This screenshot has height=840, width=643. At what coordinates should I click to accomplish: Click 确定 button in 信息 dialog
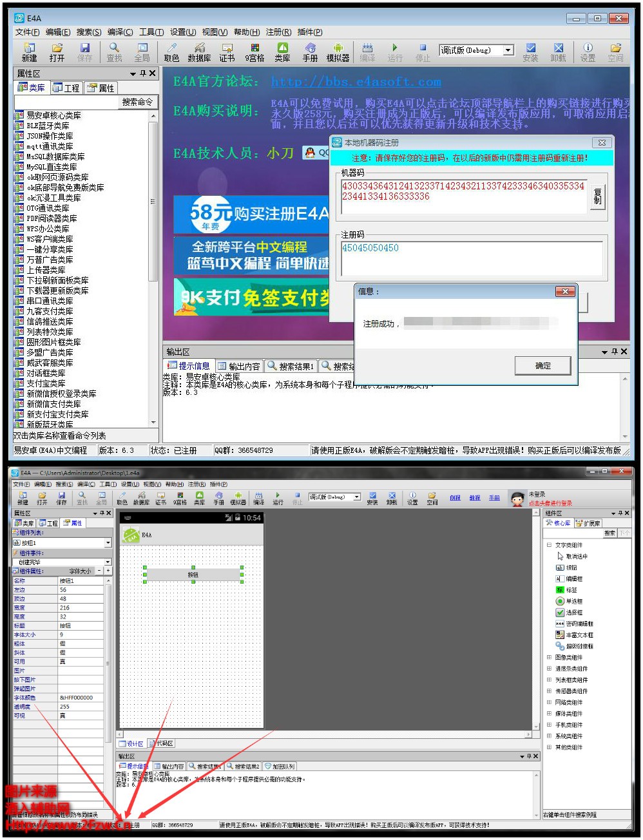[x=543, y=366]
